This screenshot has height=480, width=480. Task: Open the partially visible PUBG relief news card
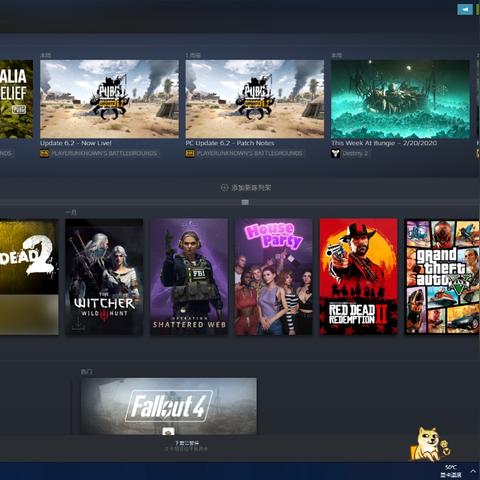click(x=16, y=99)
